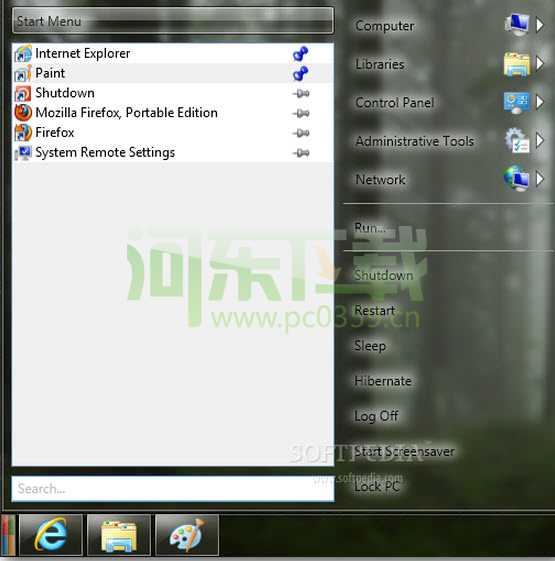Viewport: 555px width, 561px height.
Task: Pin Mozilla Firefox Portable Edition to menu
Action: pyautogui.click(x=301, y=114)
